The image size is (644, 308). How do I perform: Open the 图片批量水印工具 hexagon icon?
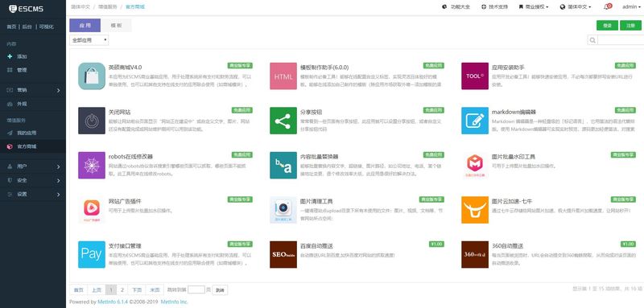coord(475,166)
